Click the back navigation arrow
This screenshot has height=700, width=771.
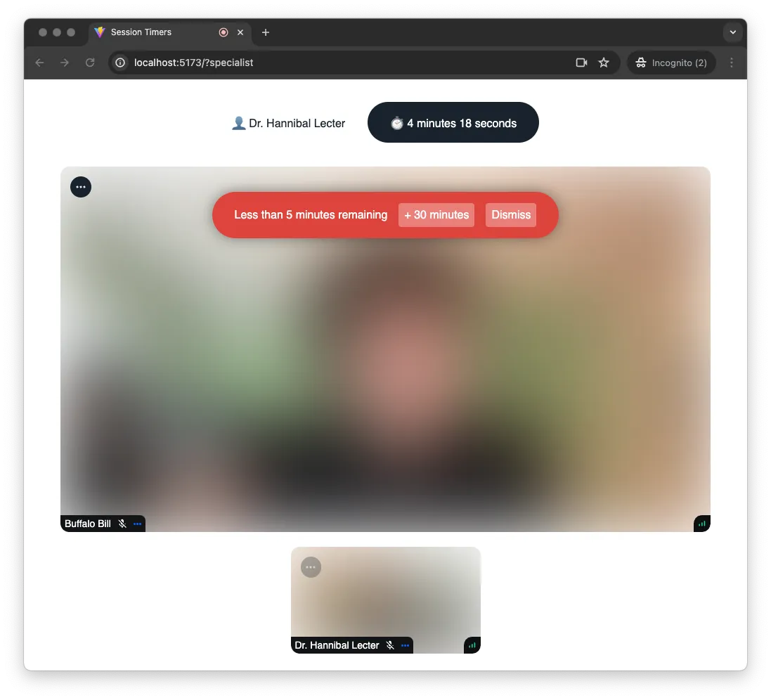[x=39, y=63]
